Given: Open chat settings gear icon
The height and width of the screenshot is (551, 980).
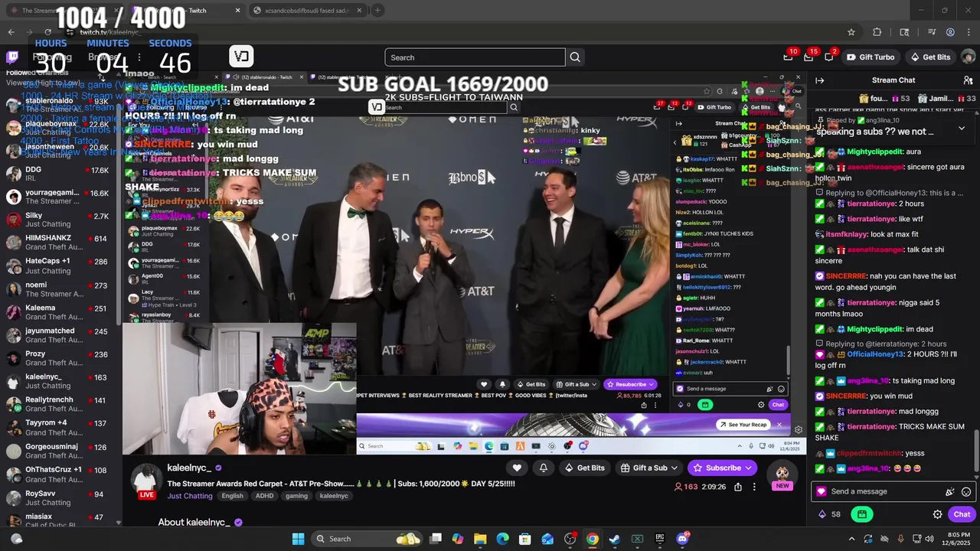Looking at the screenshot, I should tap(937, 514).
